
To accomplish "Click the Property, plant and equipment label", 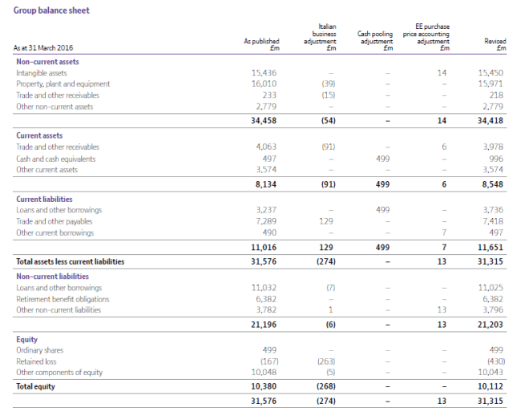I will [x=63, y=83].
